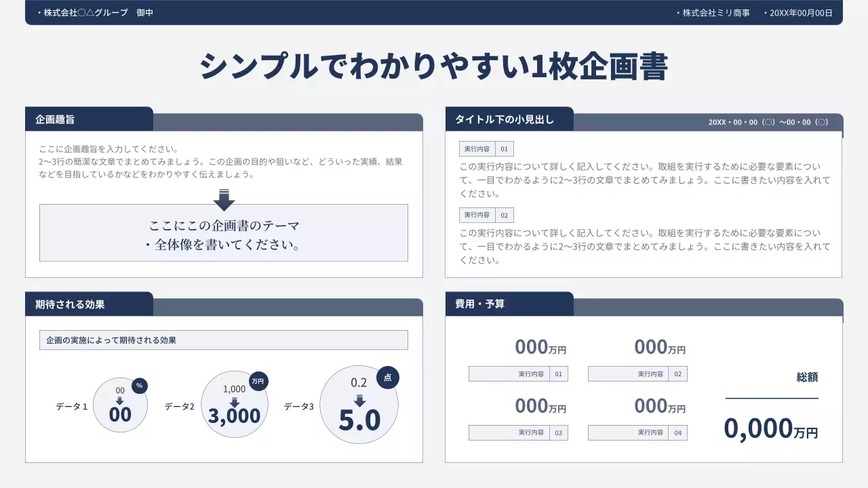Image resolution: width=868 pixels, height=488 pixels.
Task: Click the 実行内容 02 label in the details panel
Action: click(x=486, y=215)
